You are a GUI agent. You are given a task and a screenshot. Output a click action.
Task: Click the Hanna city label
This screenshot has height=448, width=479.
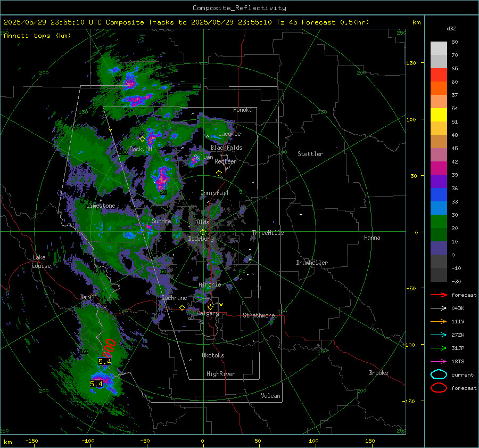click(372, 238)
